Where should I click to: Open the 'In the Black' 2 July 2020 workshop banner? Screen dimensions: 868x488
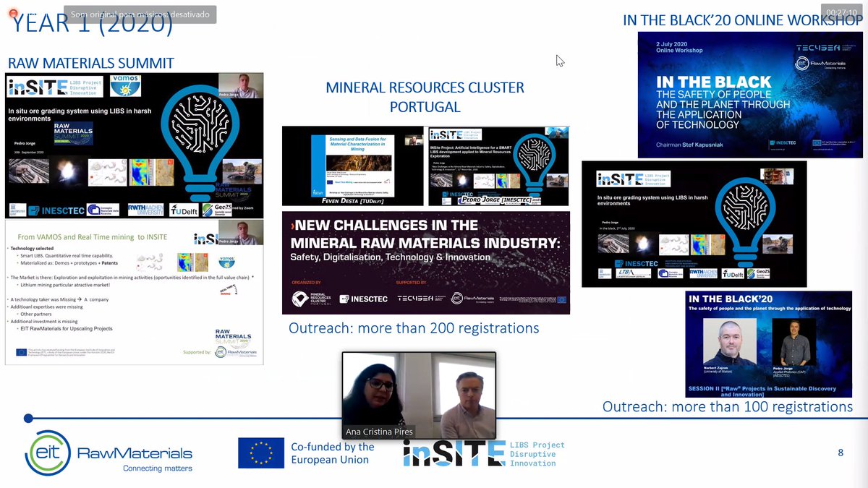[750, 95]
